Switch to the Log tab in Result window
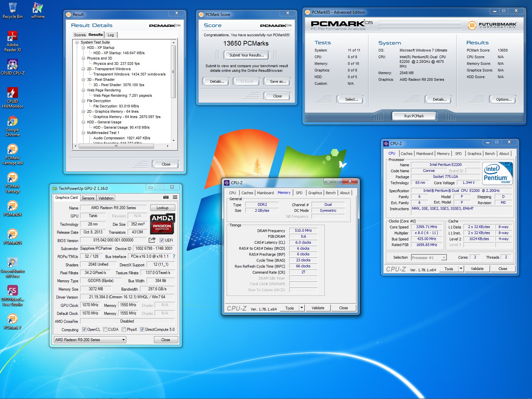Image resolution: width=532 pixels, height=399 pixels. click(111, 35)
